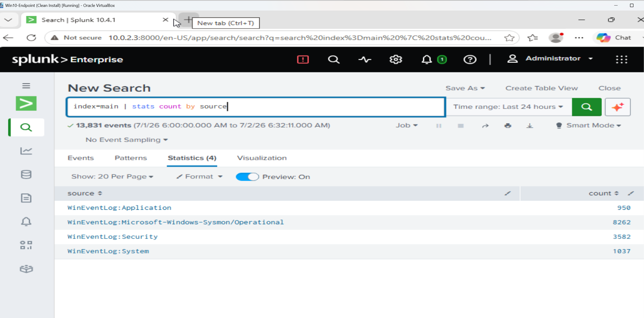Image resolution: width=644 pixels, height=318 pixels.
Task: Click the cube package icon in sidebar
Action: coord(26,269)
